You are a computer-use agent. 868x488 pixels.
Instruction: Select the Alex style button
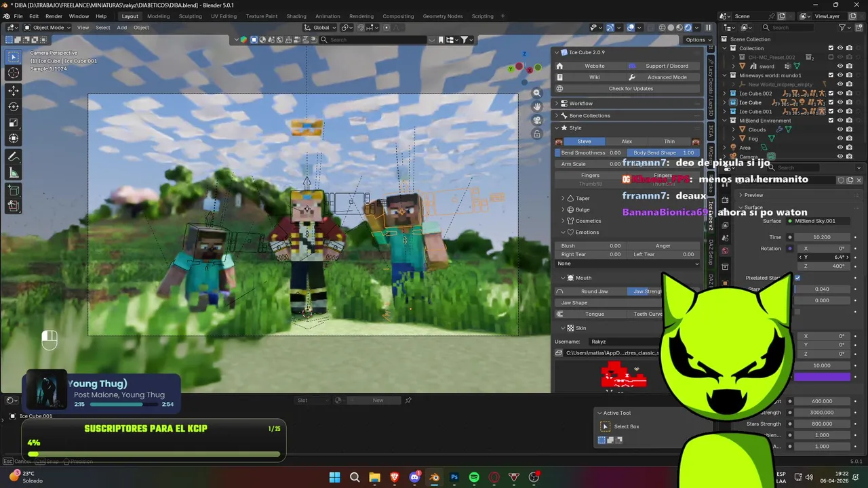pyautogui.click(x=627, y=141)
